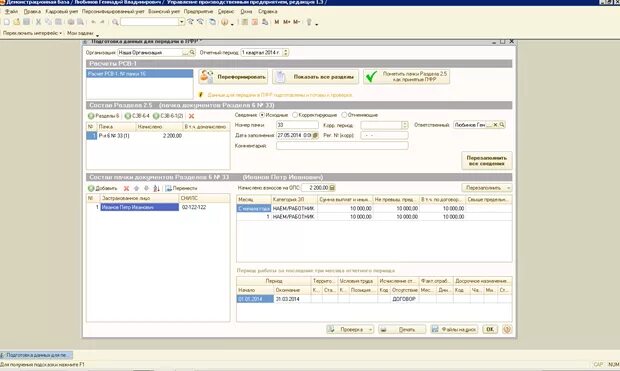Add an СЗВ-6-4 pack

click(137, 116)
